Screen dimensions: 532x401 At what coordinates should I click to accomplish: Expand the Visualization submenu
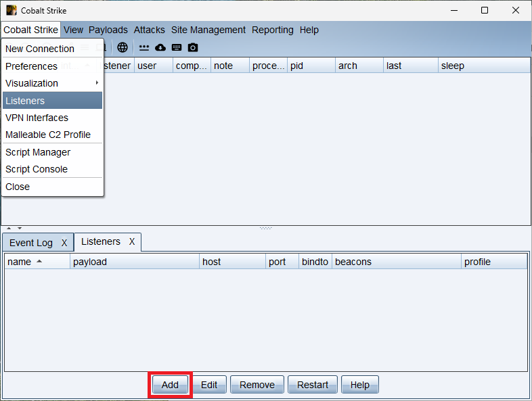[x=52, y=83]
